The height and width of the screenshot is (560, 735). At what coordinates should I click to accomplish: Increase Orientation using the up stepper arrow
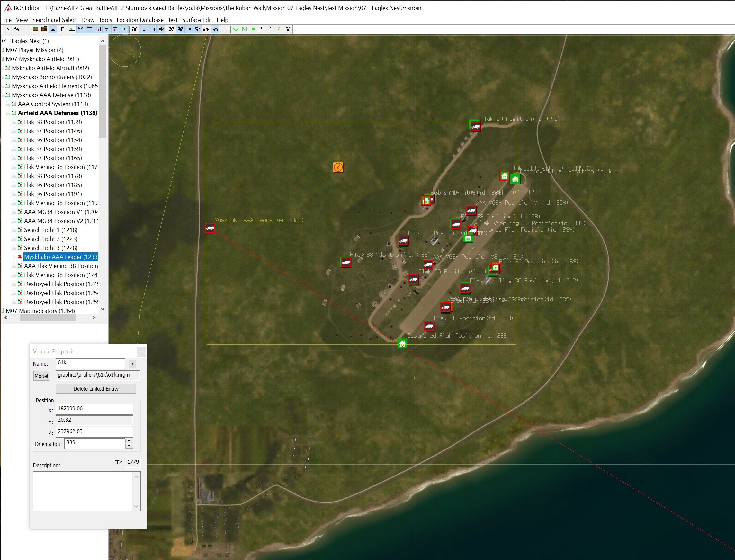click(130, 441)
